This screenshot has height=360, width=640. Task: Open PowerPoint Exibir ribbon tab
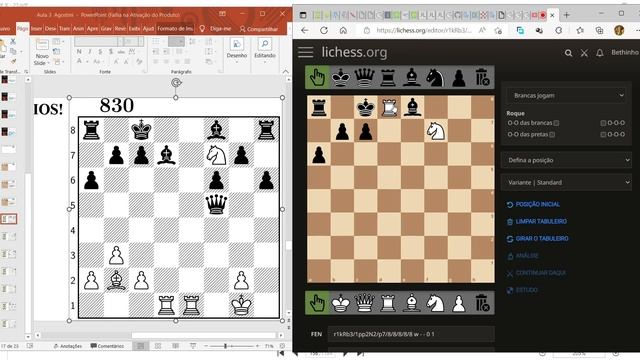(134, 29)
